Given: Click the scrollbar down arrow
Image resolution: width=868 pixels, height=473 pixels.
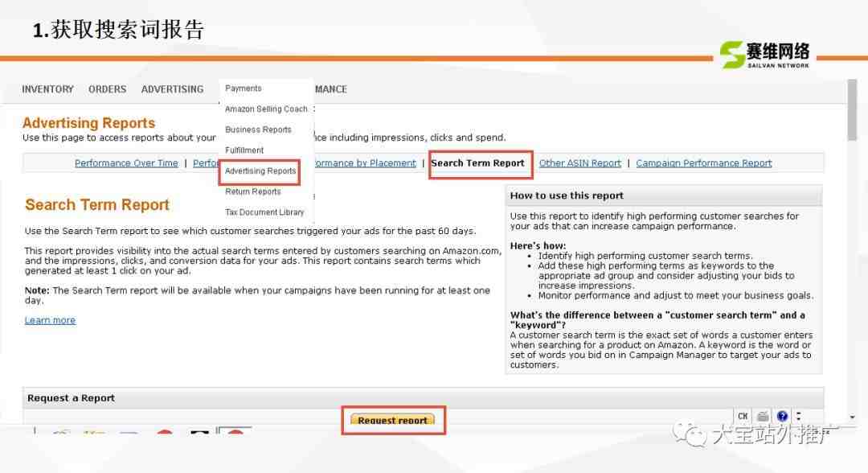Looking at the screenshot, I should 853,417.
